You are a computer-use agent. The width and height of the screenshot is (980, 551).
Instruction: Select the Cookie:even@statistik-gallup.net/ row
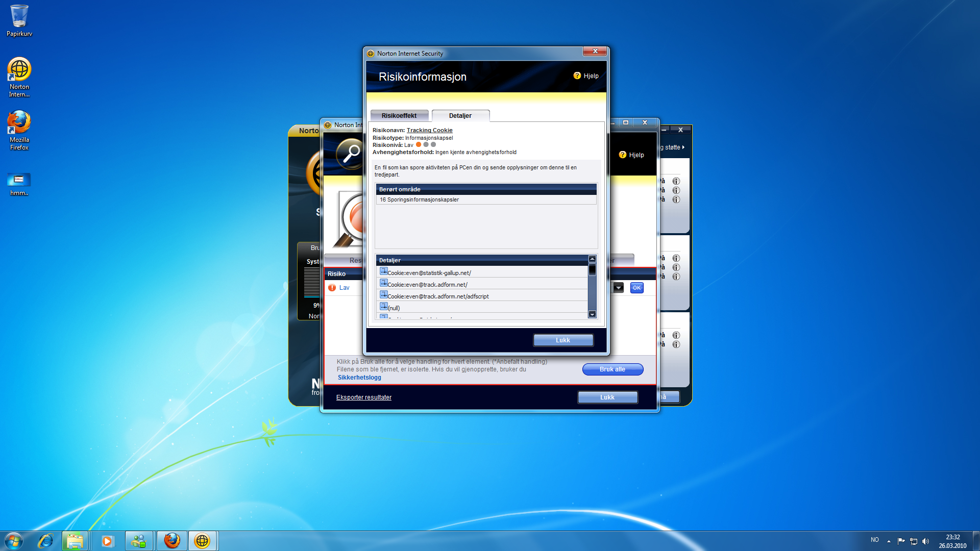click(x=482, y=272)
